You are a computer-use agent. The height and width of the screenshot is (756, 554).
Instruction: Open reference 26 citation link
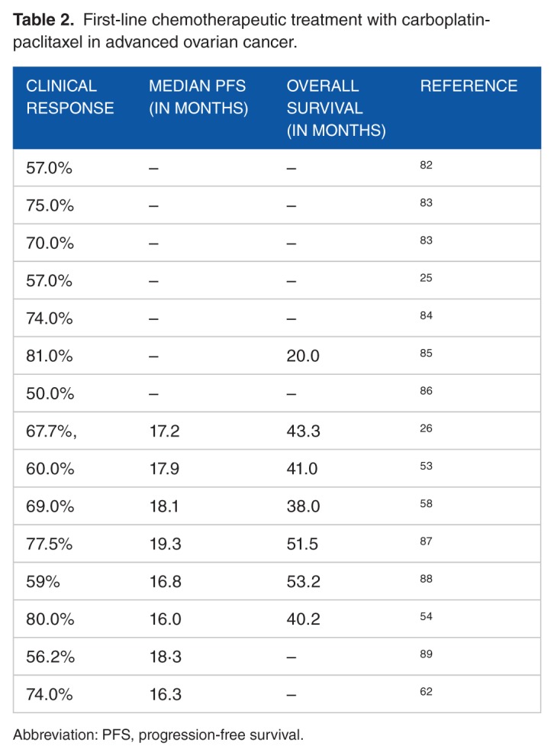(x=426, y=428)
